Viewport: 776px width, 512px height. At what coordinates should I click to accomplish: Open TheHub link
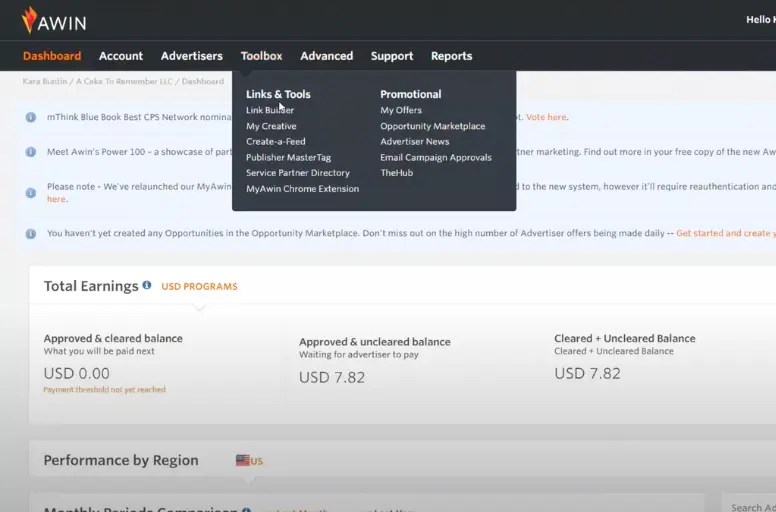pyautogui.click(x=396, y=173)
